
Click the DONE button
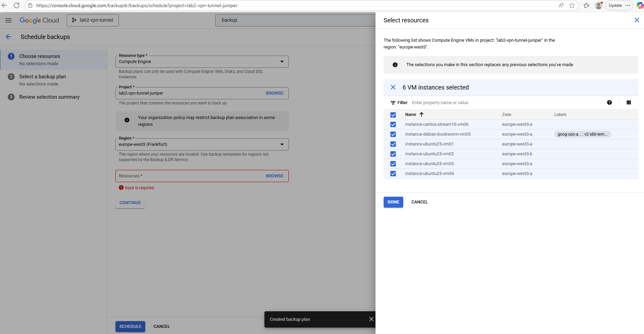pyautogui.click(x=393, y=202)
